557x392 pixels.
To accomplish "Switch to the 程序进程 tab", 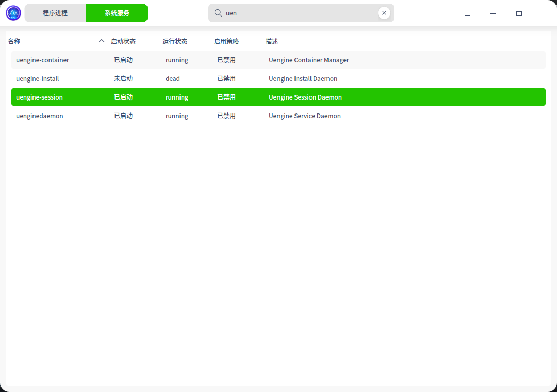I will (x=55, y=13).
